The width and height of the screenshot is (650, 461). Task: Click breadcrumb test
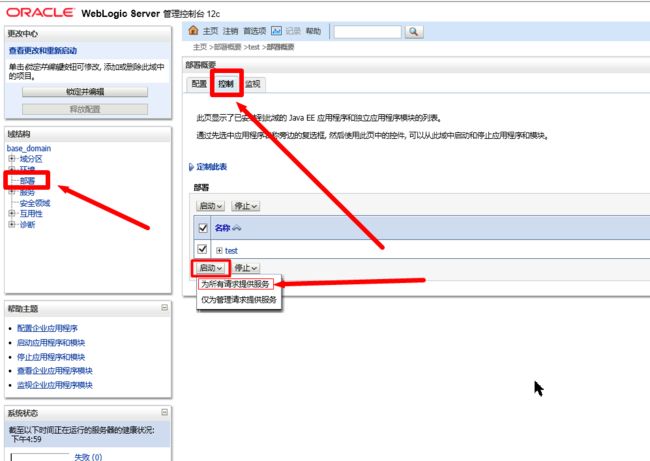coord(254,47)
